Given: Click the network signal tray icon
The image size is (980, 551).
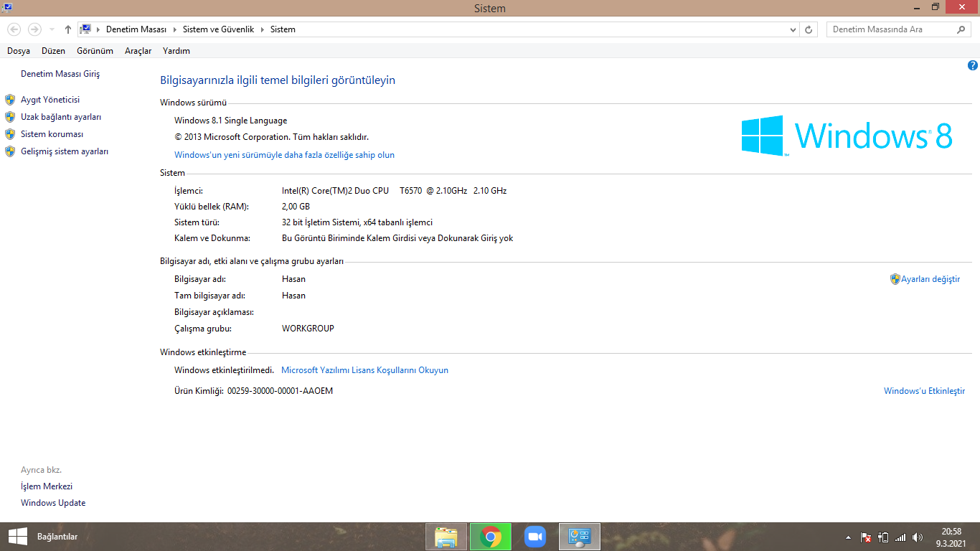Looking at the screenshot, I should point(900,537).
